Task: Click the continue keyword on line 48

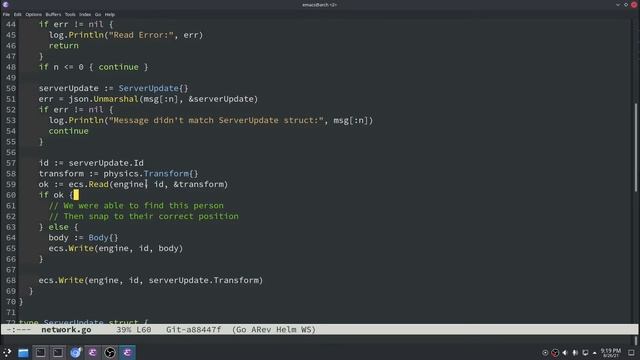Action: (x=118, y=67)
